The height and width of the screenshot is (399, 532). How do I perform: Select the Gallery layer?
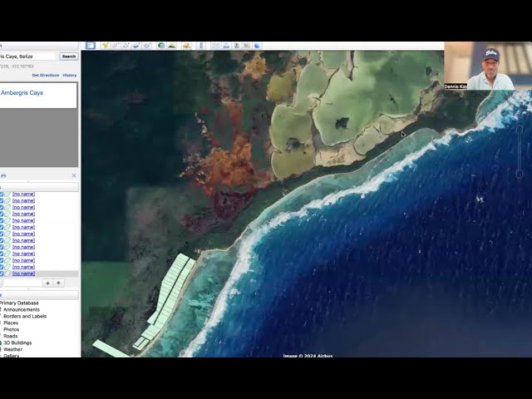point(11,355)
